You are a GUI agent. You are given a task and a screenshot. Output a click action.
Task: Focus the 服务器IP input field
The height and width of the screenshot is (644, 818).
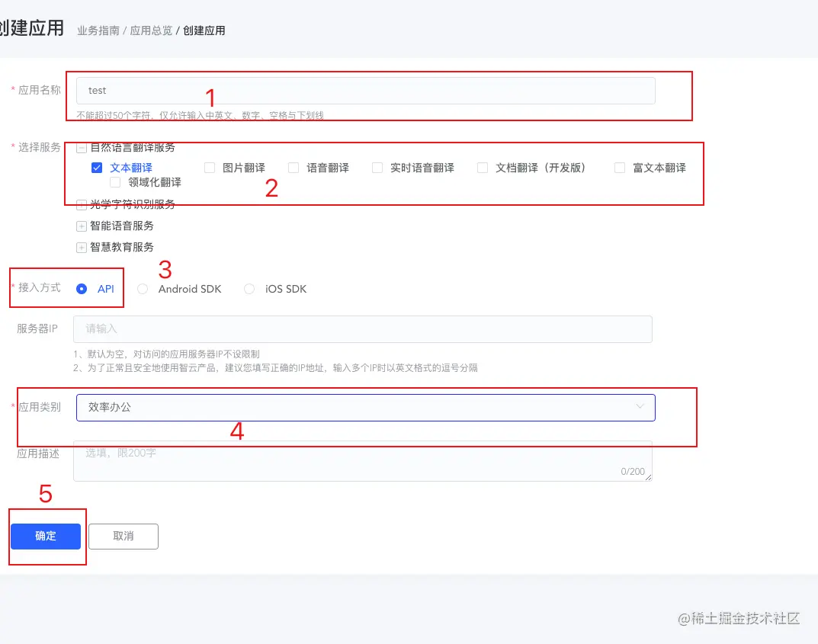point(363,329)
